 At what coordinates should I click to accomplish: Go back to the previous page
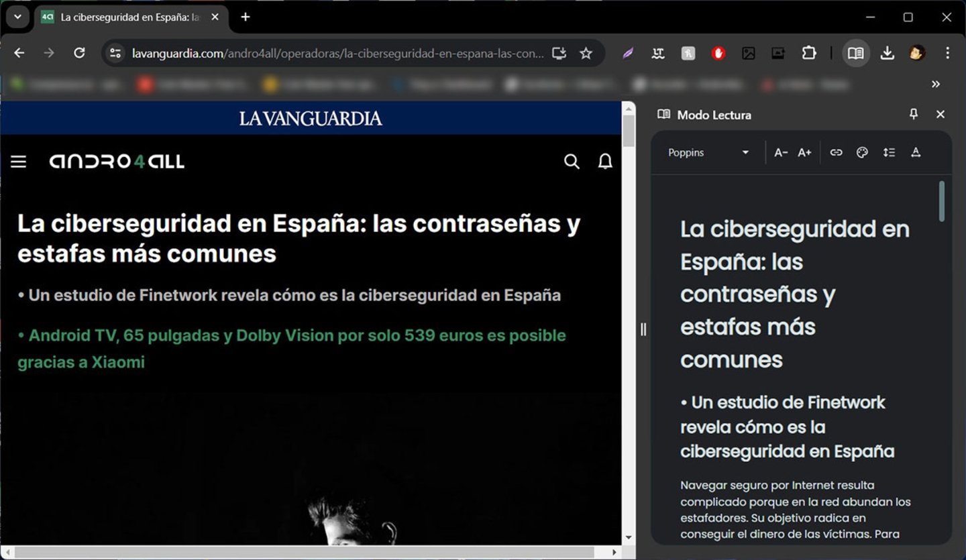pos(19,53)
